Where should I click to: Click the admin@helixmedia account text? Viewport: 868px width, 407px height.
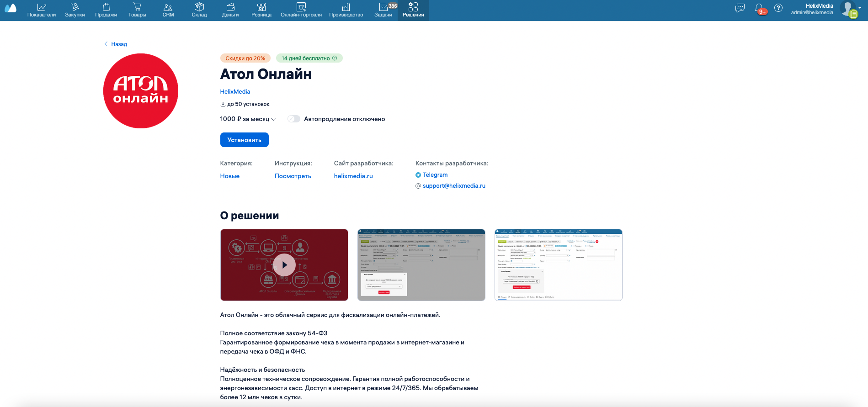[812, 13]
